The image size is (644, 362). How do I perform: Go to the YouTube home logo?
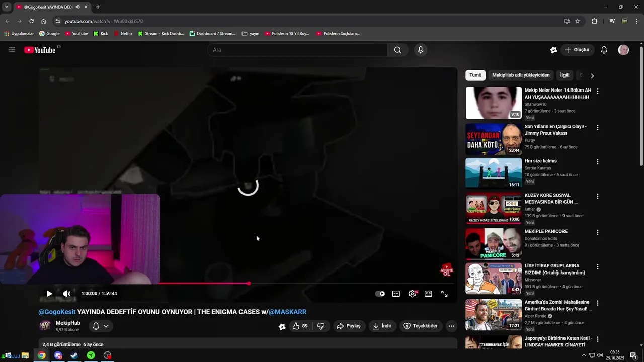point(40,50)
